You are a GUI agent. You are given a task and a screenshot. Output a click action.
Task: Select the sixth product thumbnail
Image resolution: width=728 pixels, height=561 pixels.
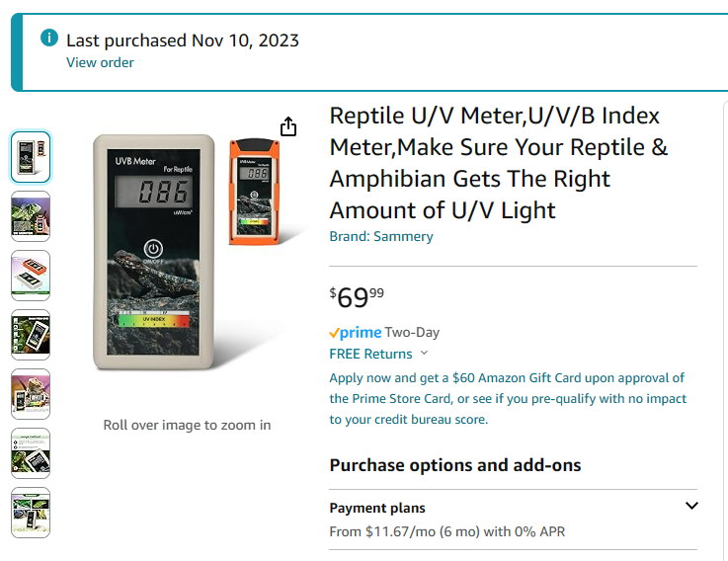(31, 453)
